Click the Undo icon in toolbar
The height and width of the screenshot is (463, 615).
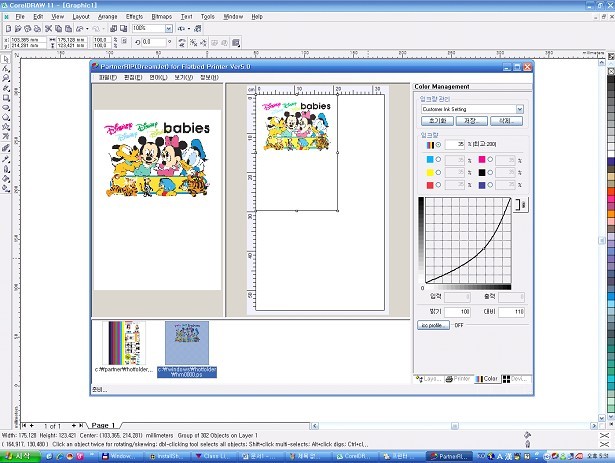point(80,29)
